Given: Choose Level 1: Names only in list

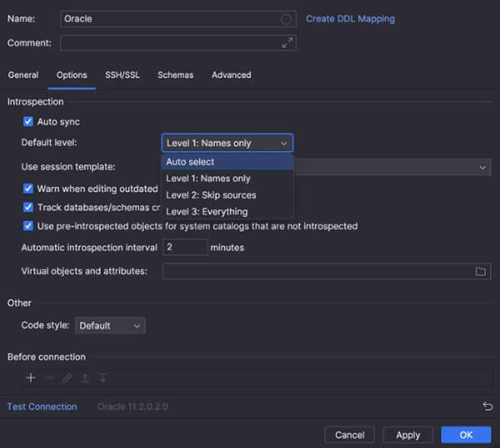Looking at the screenshot, I should pyautogui.click(x=227, y=178).
